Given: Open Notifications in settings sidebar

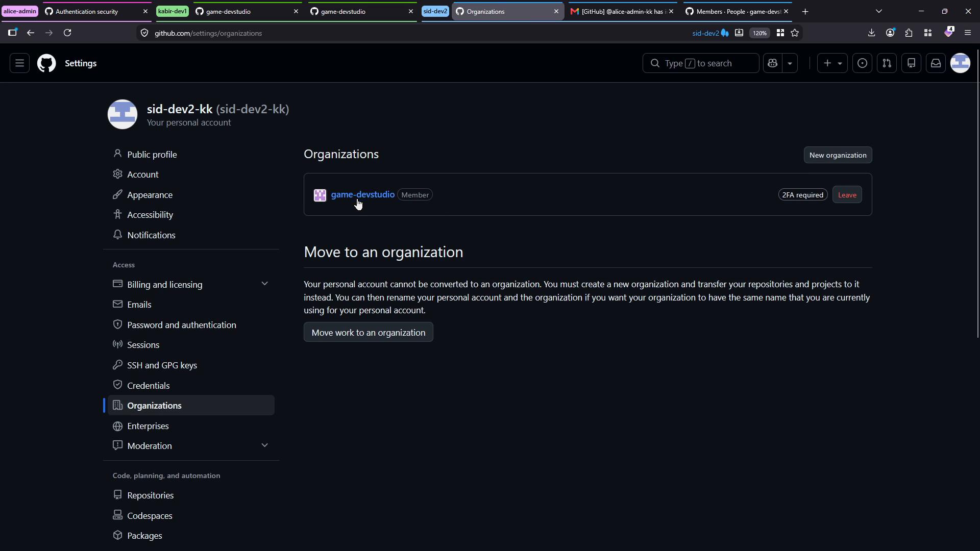Looking at the screenshot, I should click(x=191, y=235).
